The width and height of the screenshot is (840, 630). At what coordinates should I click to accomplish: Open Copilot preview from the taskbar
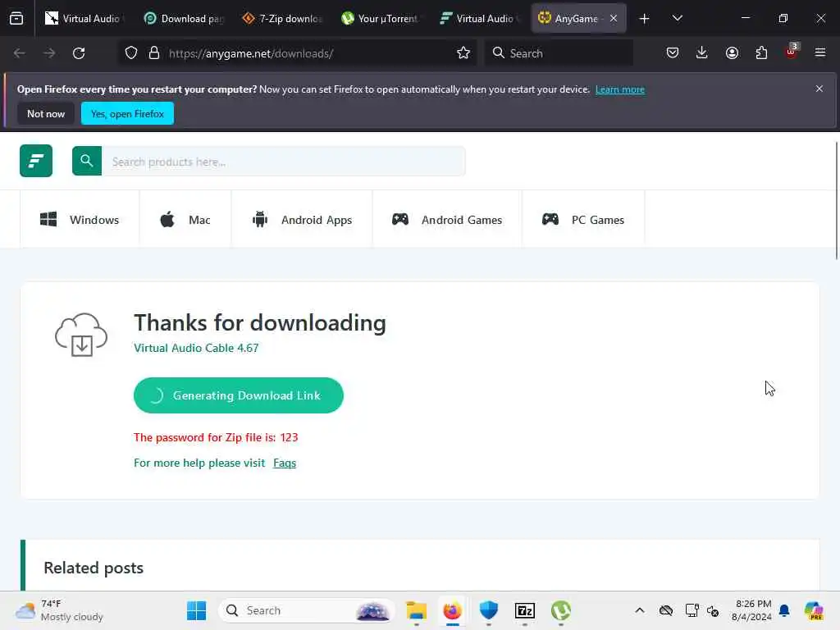click(814, 610)
